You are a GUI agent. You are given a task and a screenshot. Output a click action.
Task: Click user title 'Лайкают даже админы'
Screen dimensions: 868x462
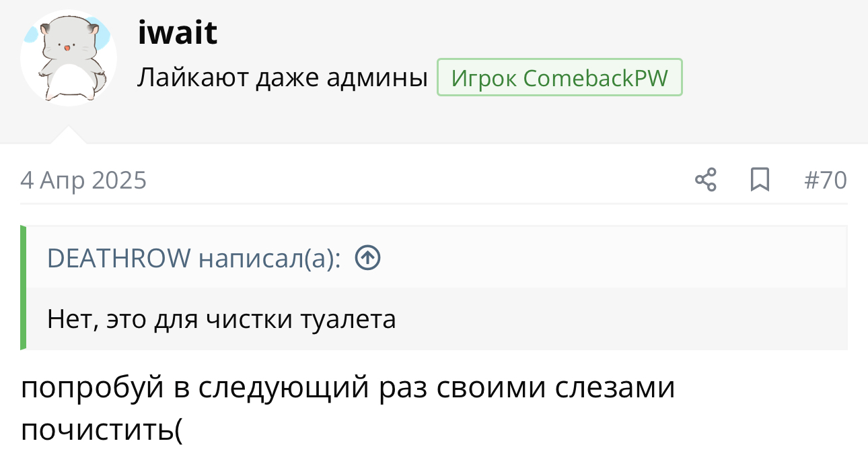click(283, 78)
